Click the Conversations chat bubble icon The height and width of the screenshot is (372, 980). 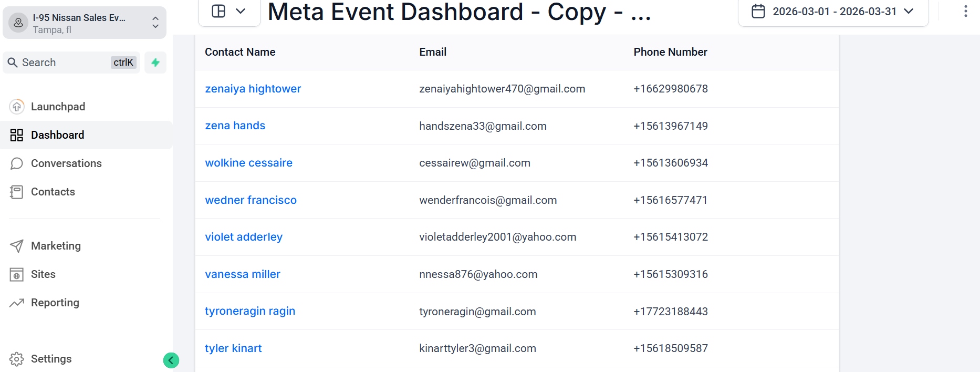pos(17,163)
